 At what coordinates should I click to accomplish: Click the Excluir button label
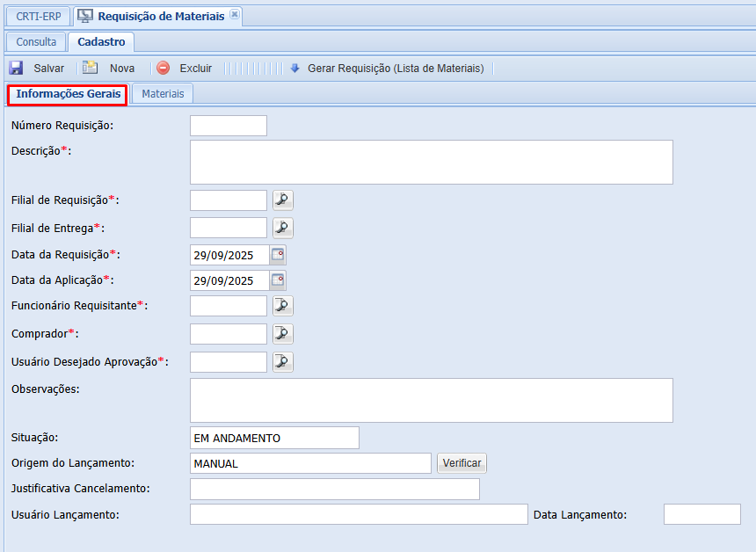click(x=196, y=69)
